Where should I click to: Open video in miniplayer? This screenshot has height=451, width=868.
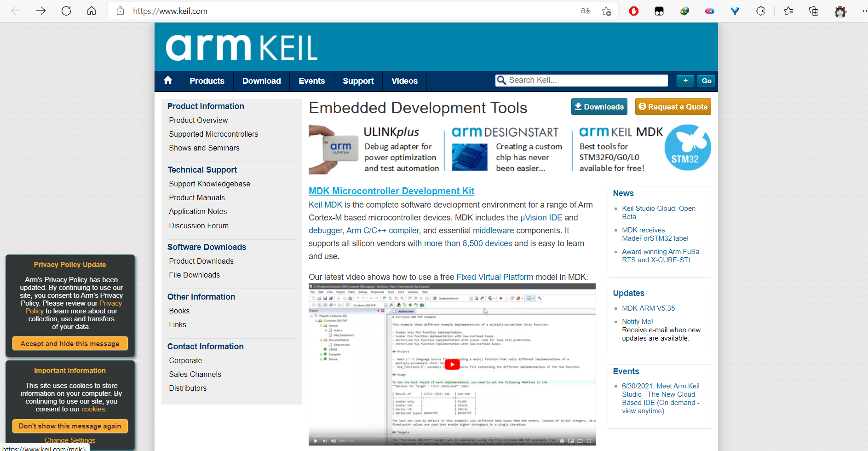point(571,441)
